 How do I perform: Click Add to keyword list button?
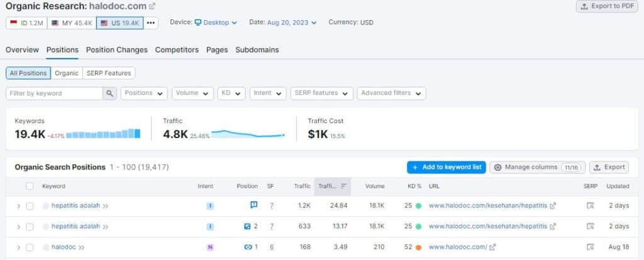(x=447, y=167)
